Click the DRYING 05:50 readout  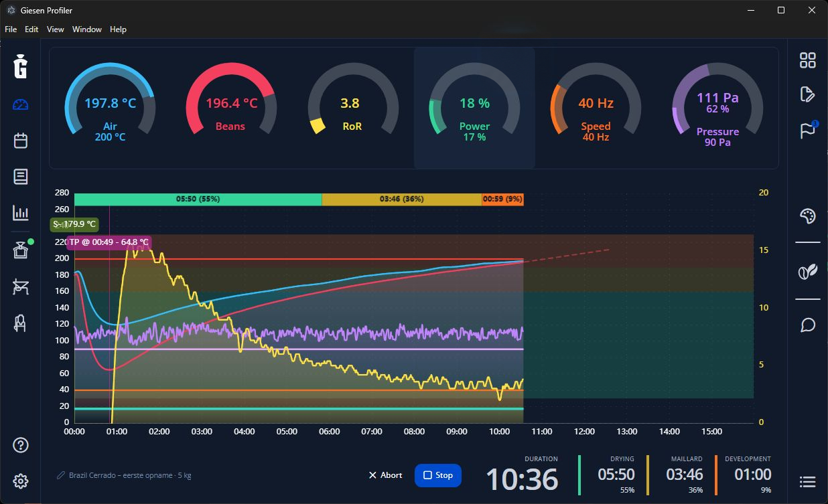(615, 476)
